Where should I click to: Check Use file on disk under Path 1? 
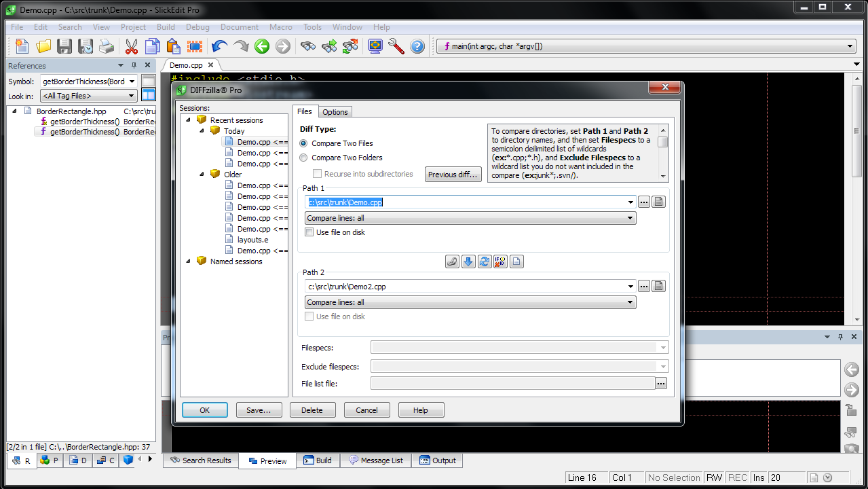(x=309, y=232)
